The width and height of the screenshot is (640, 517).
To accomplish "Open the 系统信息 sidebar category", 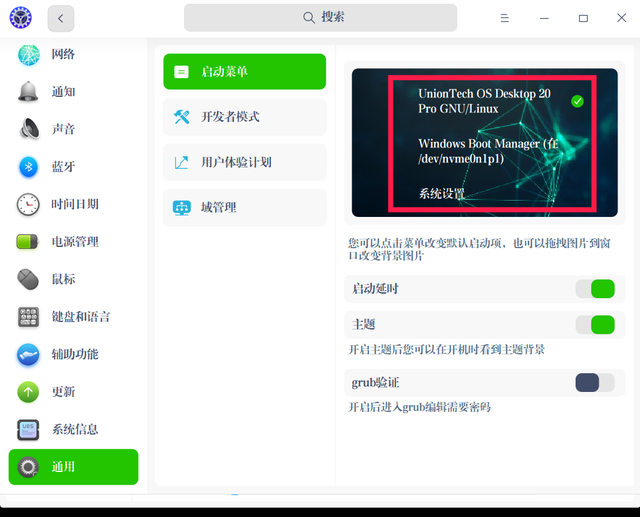I will pos(73,429).
